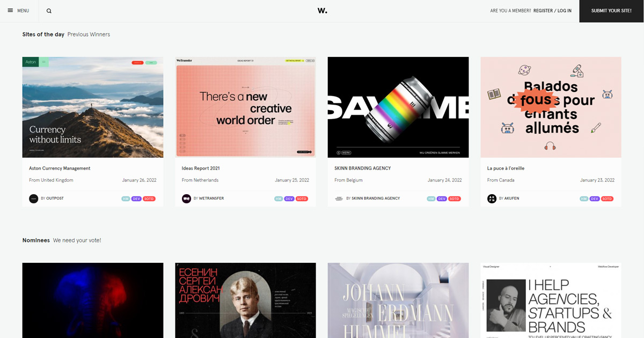Click Submit Your Site button
This screenshot has height=338, width=644.
611,11
